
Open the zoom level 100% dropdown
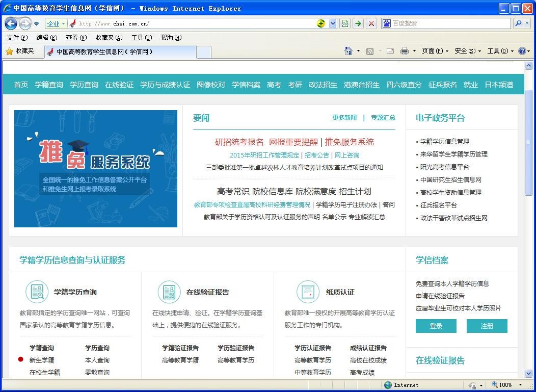click(x=520, y=385)
